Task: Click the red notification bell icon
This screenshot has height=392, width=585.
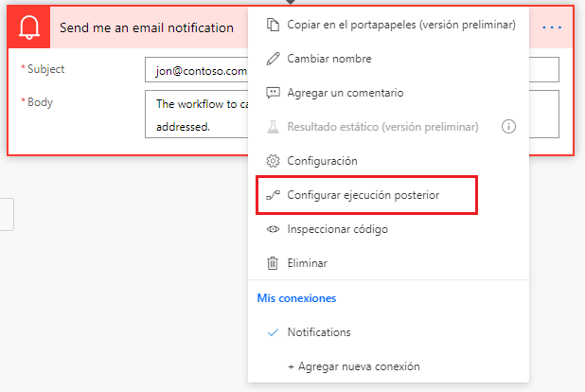Action: click(x=27, y=27)
